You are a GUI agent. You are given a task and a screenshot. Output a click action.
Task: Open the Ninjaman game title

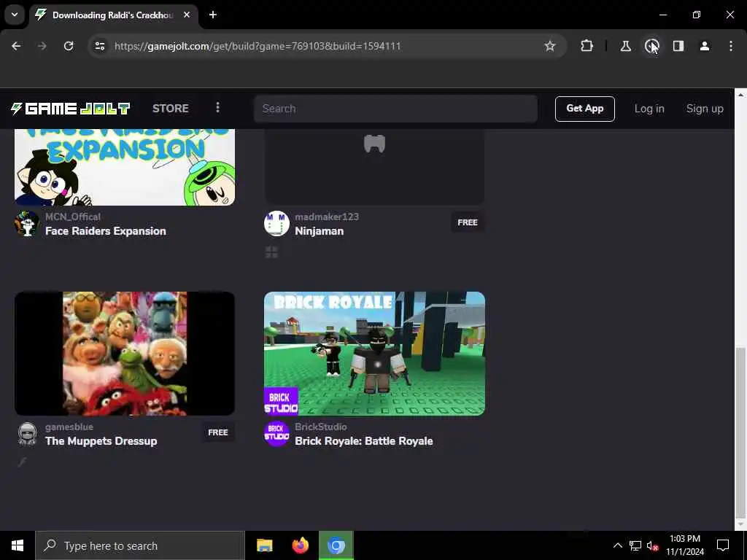point(320,231)
